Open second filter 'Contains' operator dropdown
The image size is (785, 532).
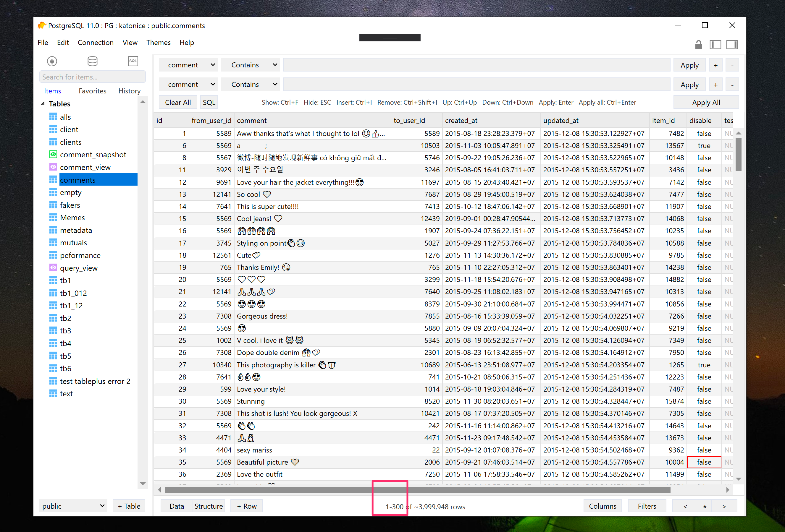point(250,85)
